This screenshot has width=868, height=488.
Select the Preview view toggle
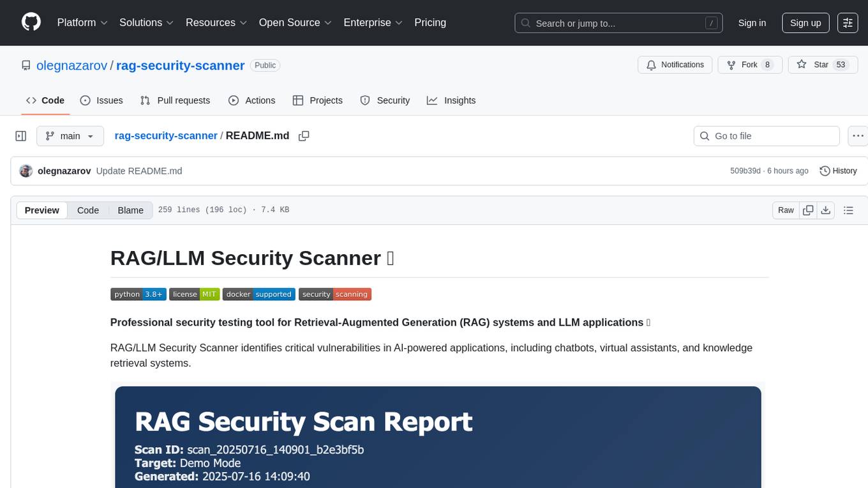[x=41, y=210]
